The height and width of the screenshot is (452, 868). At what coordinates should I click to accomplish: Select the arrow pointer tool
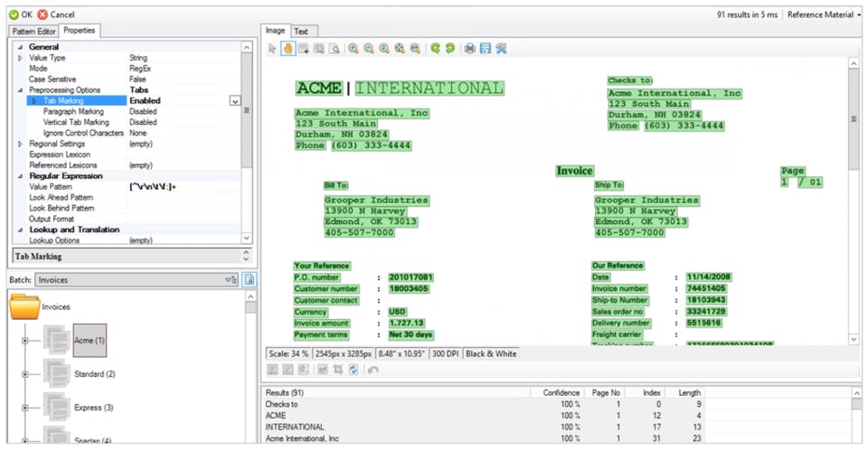272,49
